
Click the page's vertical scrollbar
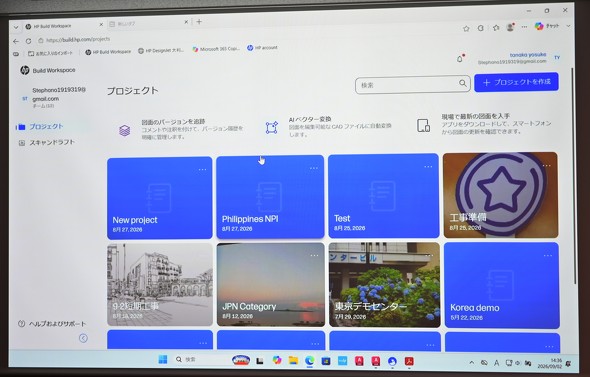point(573,176)
